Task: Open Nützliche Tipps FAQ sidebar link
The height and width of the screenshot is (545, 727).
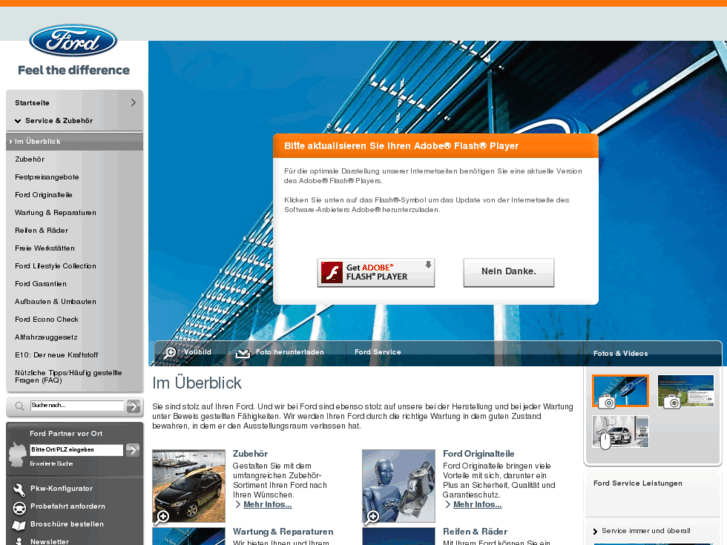Action: pyautogui.click(x=68, y=376)
